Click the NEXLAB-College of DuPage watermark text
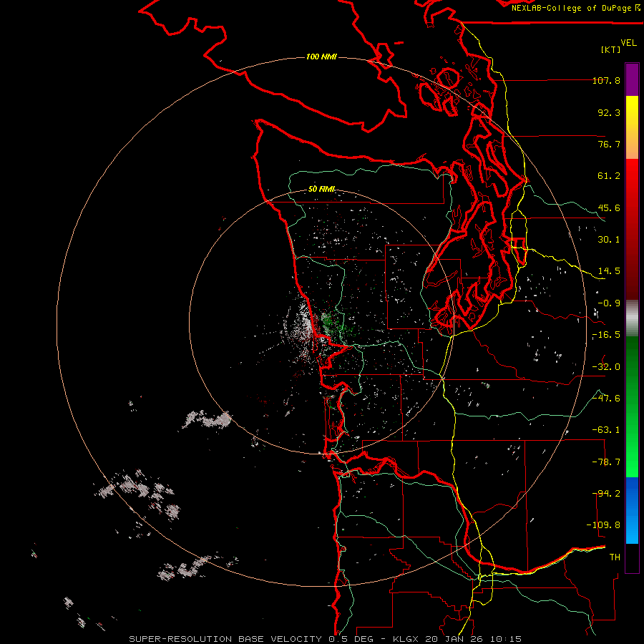 (576, 8)
